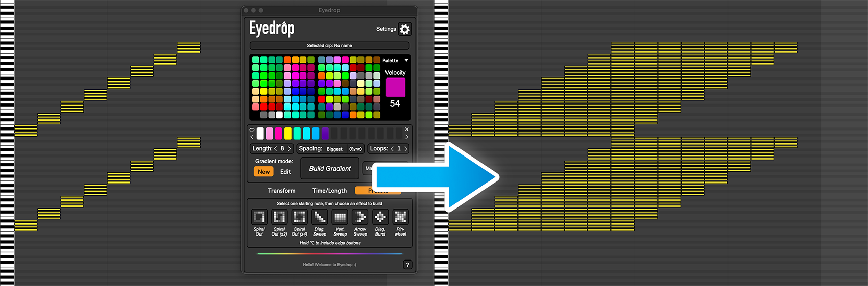Select the light pink swatch in the gradient strip

(x=269, y=134)
